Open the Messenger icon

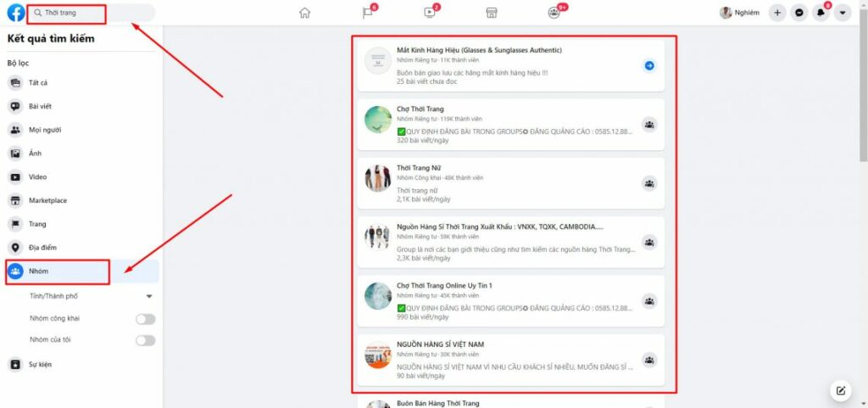coord(799,13)
